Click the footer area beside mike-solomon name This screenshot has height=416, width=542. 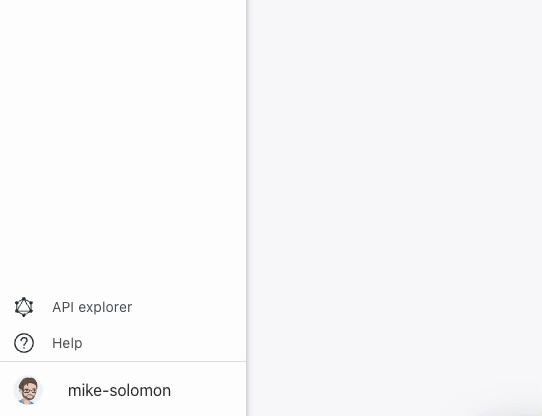(207, 391)
